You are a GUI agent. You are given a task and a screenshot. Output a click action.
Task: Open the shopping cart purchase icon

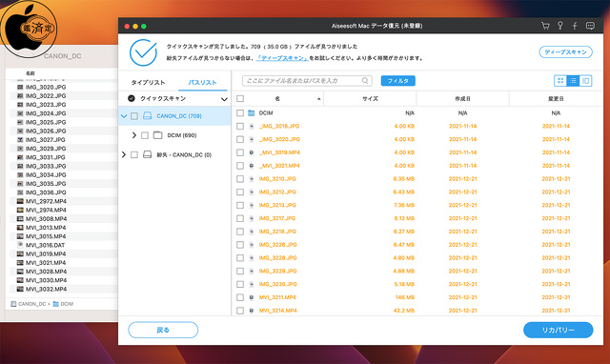[x=545, y=26]
